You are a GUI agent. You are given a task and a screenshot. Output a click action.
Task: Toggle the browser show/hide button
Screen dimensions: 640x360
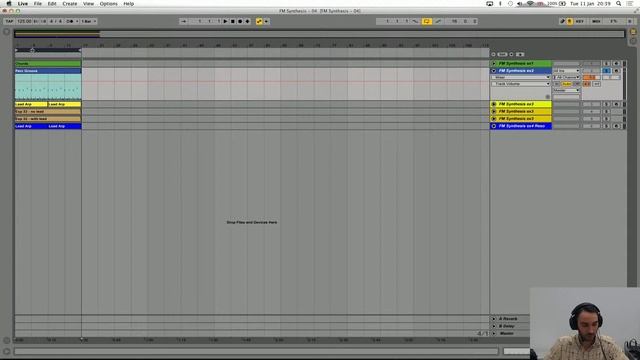tap(7, 31)
